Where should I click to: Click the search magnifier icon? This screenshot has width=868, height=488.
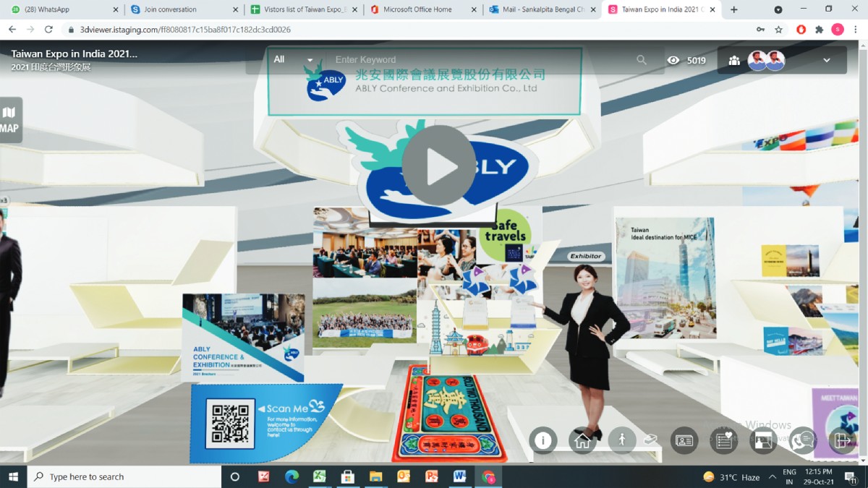tap(642, 60)
